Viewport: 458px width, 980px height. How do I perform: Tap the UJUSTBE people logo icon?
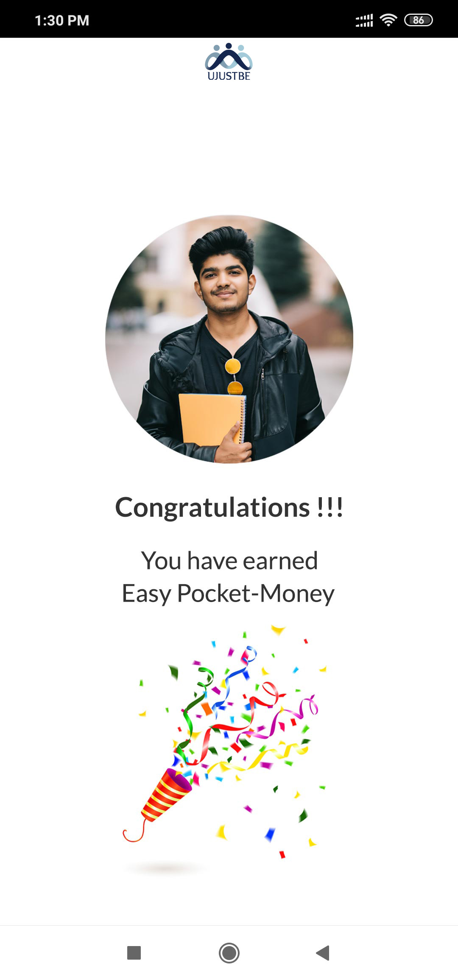229,56
